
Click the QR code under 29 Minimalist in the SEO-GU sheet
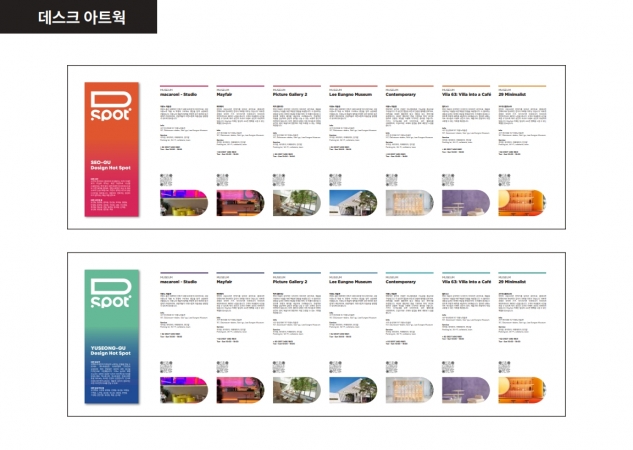coord(505,181)
